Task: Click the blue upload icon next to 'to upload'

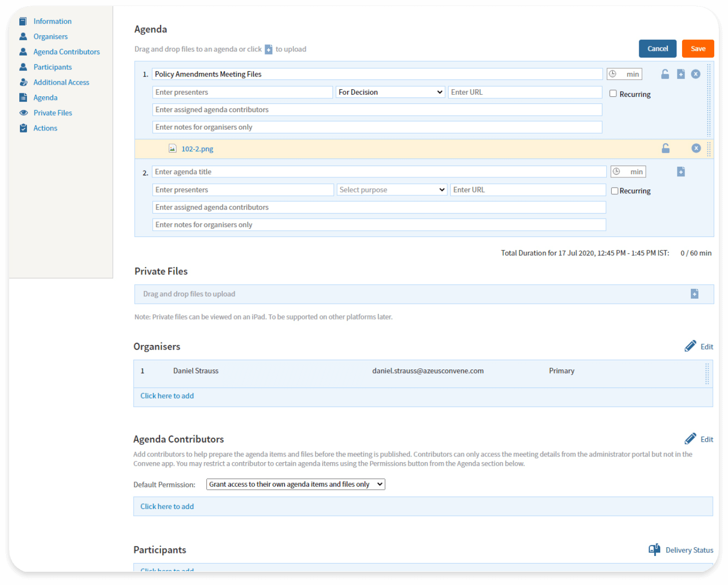Action: coord(269,49)
